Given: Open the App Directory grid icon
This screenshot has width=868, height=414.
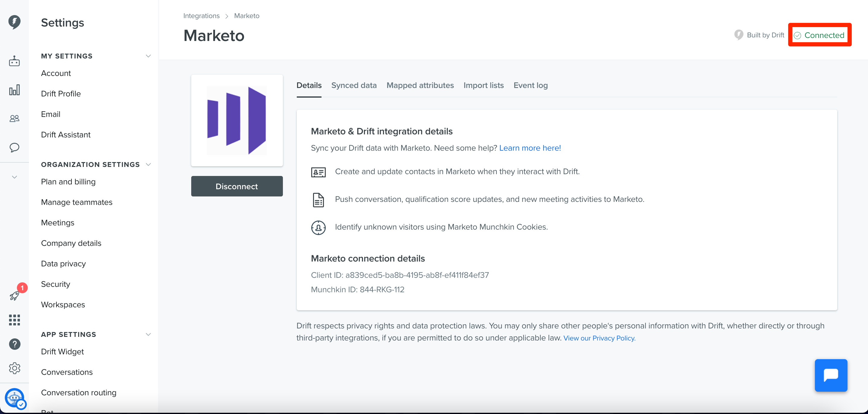Looking at the screenshot, I should pyautogui.click(x=14, y=320).
